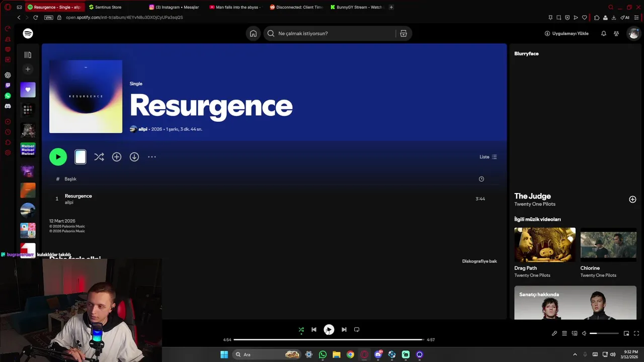Reload the page in Opera
The height and width of the screenshot is (362, 644).
(x=35, y=17)
